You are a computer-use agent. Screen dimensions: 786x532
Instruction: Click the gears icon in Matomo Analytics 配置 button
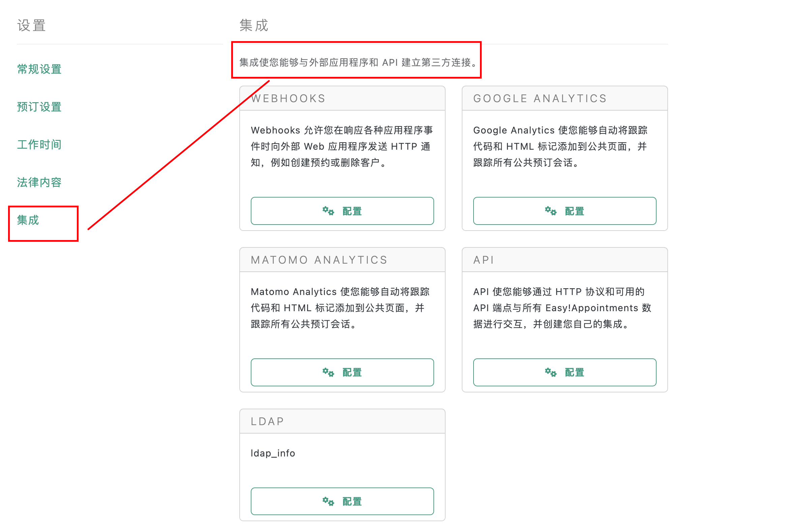[328, 372]
